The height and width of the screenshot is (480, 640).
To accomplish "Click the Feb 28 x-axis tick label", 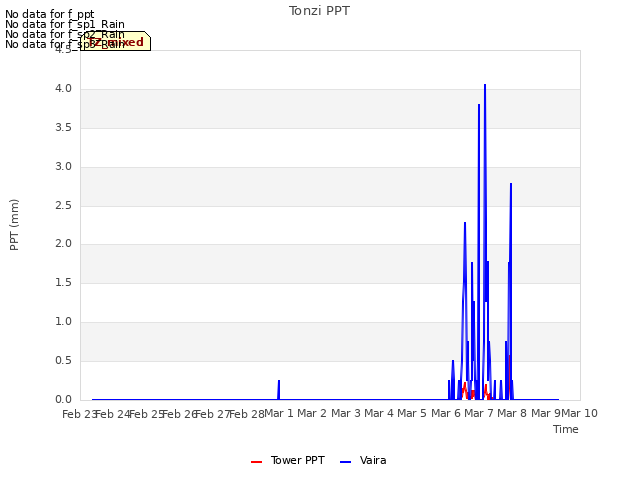I will [x=247, y=414].
